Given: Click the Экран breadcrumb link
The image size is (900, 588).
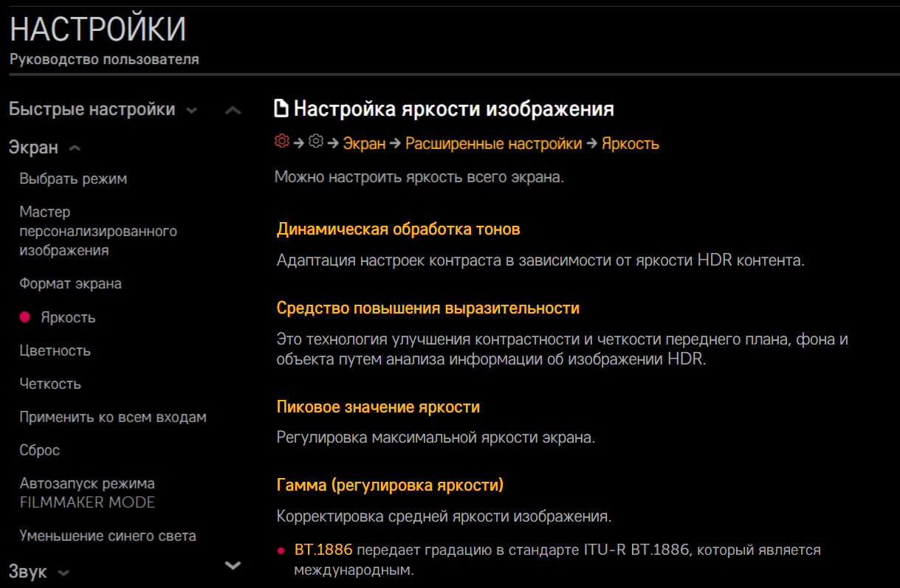Looking at the screenshot, I should [364, 144].
